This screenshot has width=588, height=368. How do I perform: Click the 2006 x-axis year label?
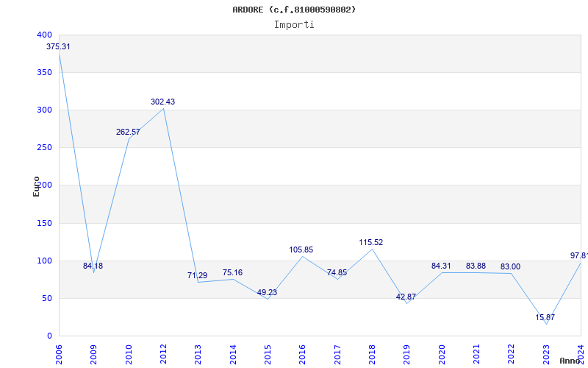(x=59, y=355)
